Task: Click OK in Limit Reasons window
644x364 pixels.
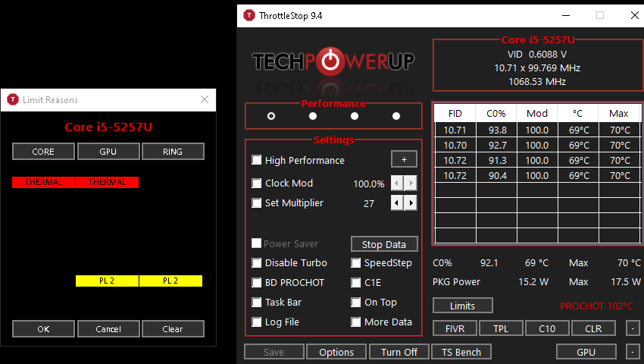Action: (x=43, y=329)
